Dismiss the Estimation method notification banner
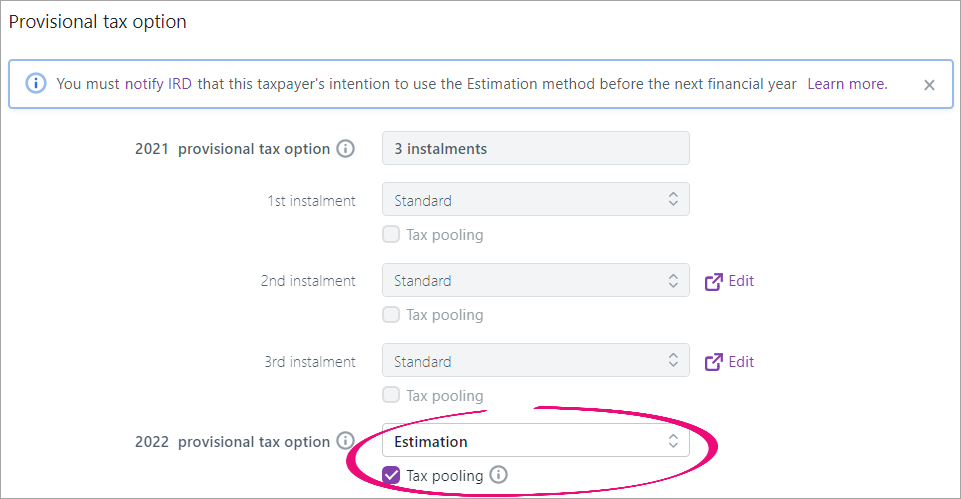Viewport: 961px width, 499px height. click(x=929, y=85)
